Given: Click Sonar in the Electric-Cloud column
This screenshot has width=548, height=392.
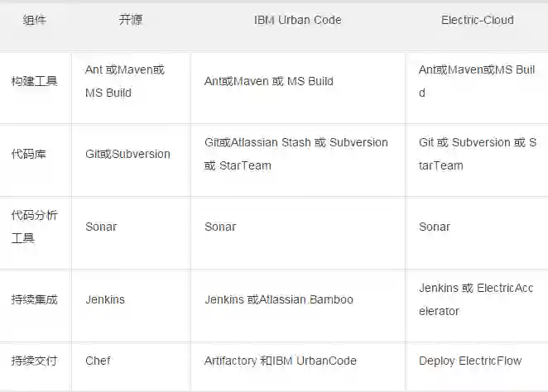Looking at the screenshot, I should pyautogui.click(x=435, y=227).
